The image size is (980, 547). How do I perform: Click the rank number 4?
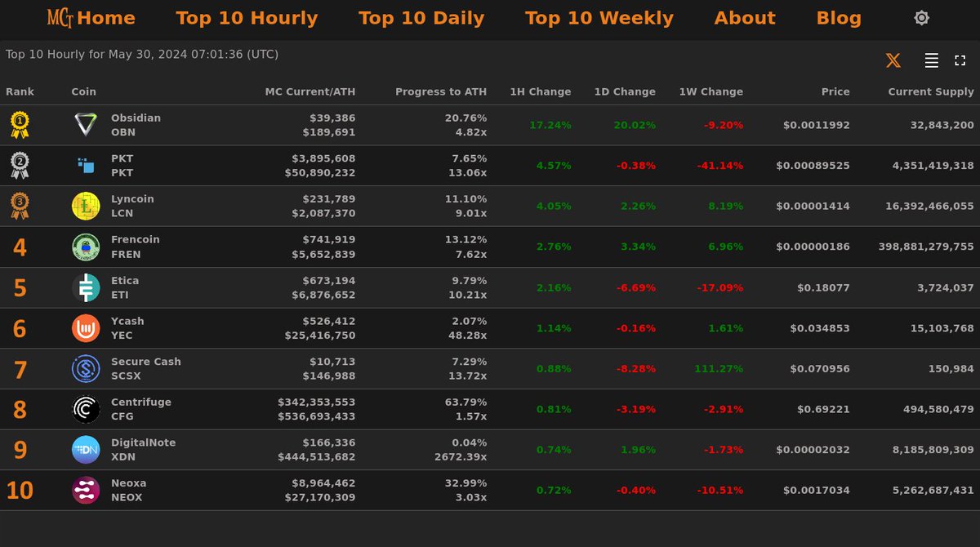(x=20, y=247)
